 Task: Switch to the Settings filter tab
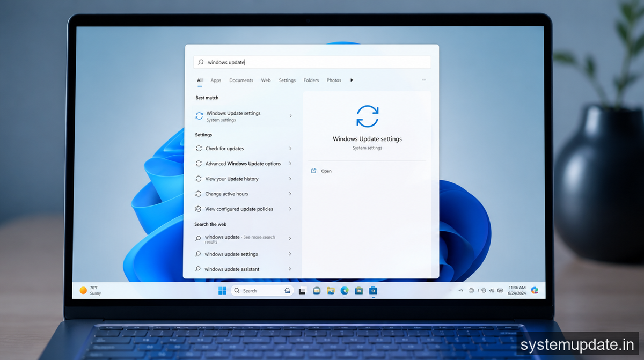pyautogui.click(x=287, y=80)
